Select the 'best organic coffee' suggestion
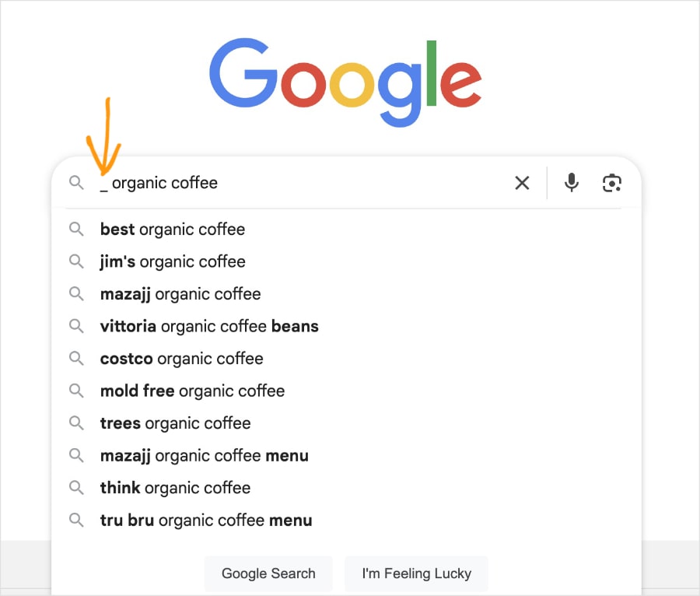 172,229
